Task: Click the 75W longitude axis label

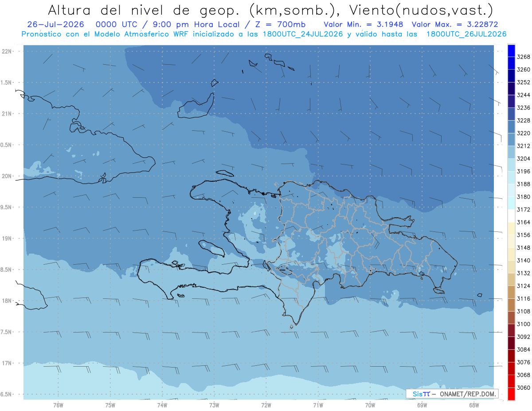Action: (x=110, y=405)
